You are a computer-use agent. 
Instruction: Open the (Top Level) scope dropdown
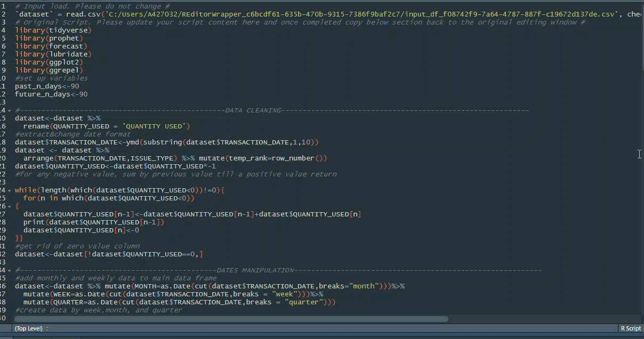[32, 329]
